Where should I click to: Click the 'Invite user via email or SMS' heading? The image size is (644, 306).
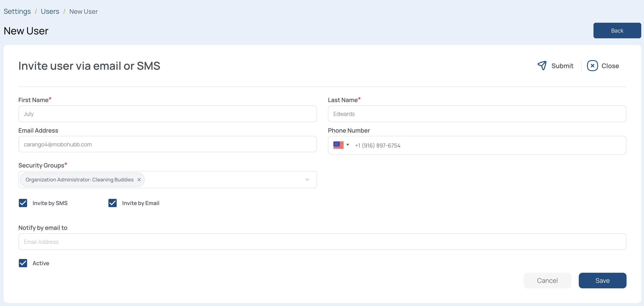(x=89, y=66)
